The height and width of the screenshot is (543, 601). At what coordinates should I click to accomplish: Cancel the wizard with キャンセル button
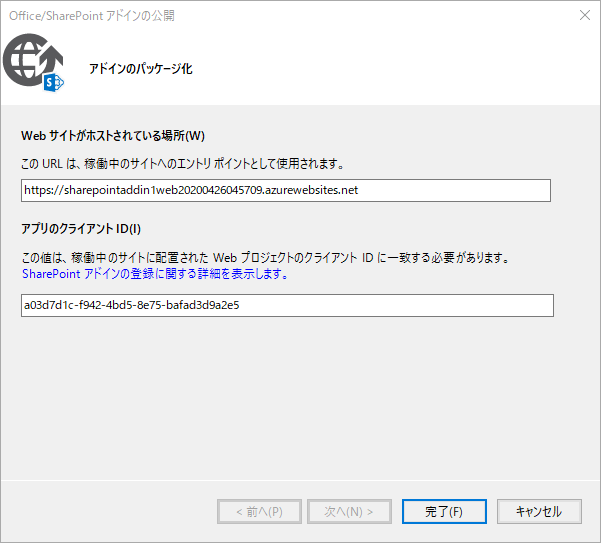(x=539, y=511)
